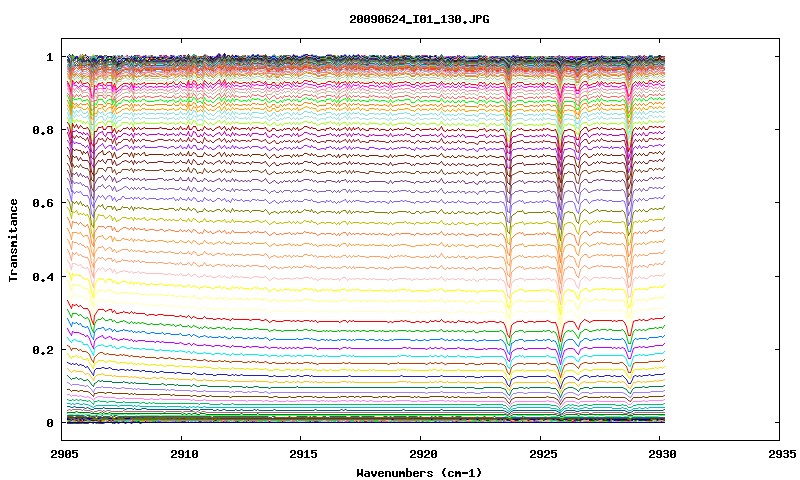The height and width of the screenshot is (480, 800).
Task: Click the y-axis tick label 0.8
Action: click(x=43, y=130)
